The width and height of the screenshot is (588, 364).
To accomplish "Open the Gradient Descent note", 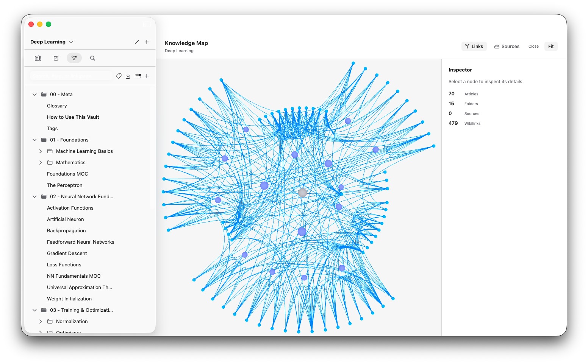I will point(67,254).
